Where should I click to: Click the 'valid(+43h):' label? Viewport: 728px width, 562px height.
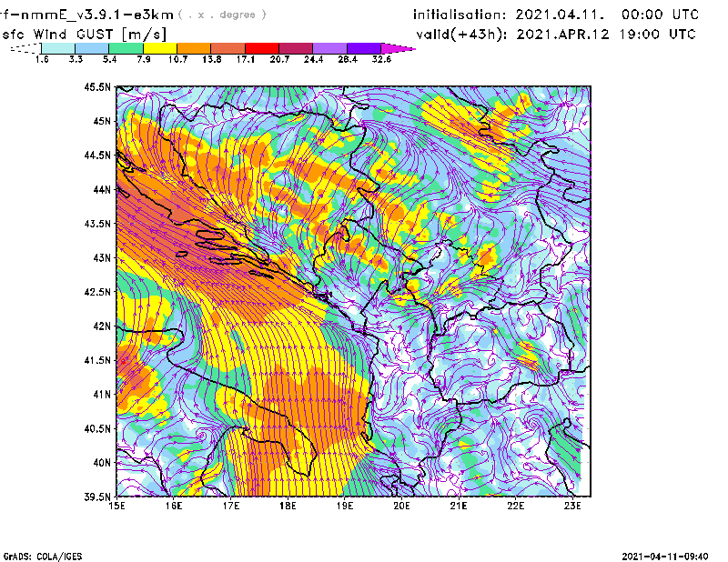(461, 35)
